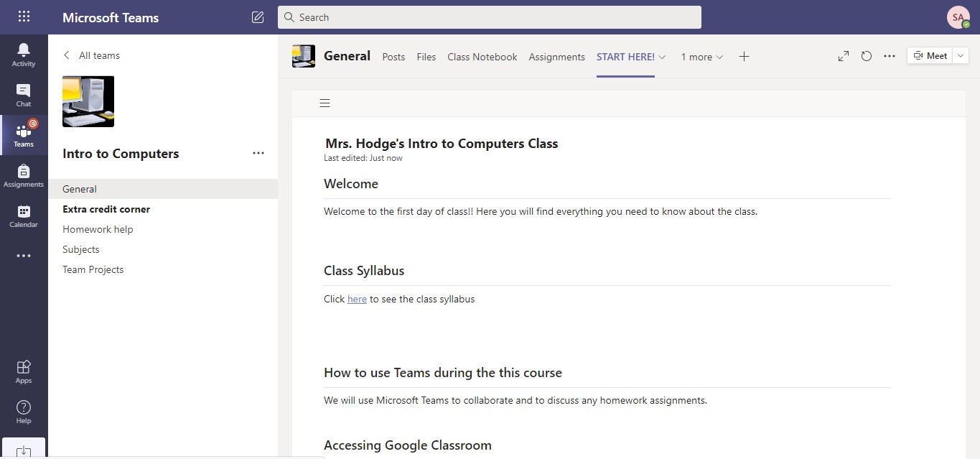Expand the START HERE! tab dropdown

click(662, 56)
